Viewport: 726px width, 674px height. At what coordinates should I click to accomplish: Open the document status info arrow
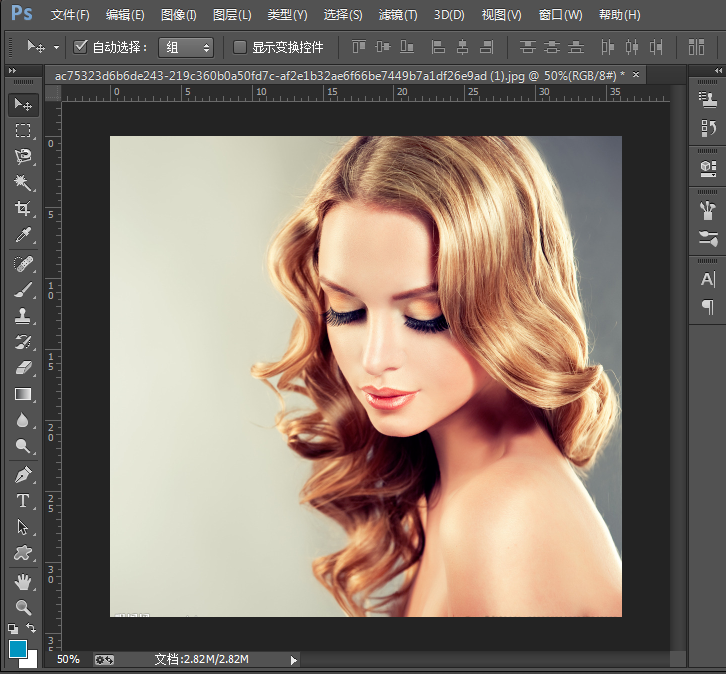[293, 660]
